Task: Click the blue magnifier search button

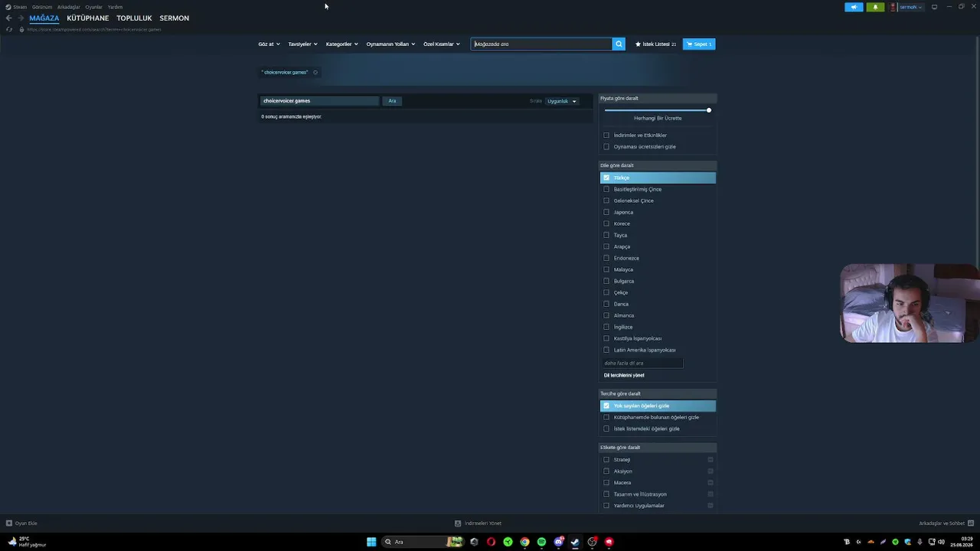Action: coord(619,44)
